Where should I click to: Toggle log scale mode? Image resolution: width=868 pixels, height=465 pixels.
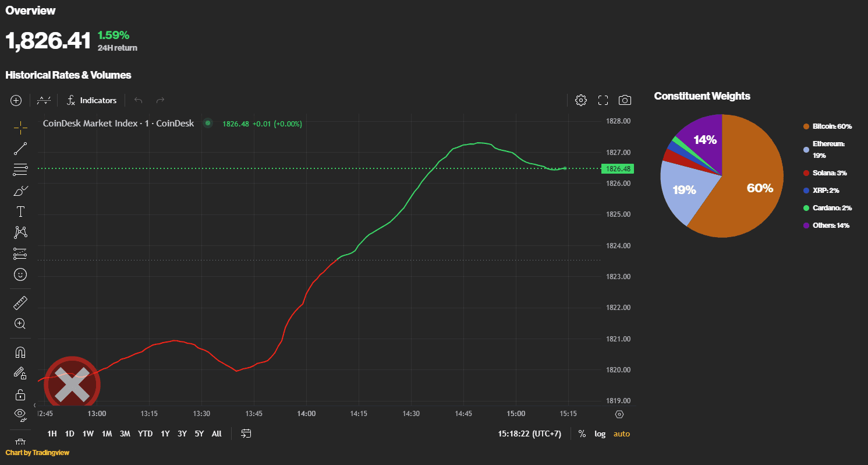(x=600, y=434)
